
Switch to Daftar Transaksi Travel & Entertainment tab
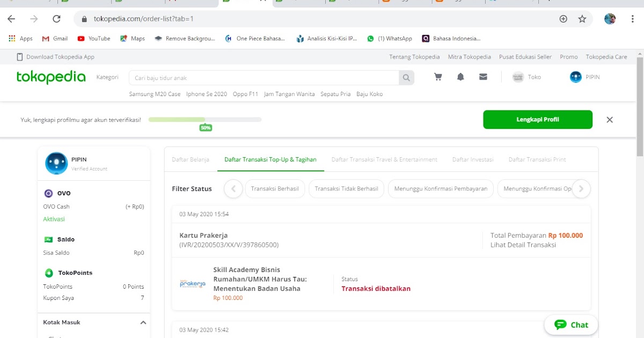(x=384, y=159)
